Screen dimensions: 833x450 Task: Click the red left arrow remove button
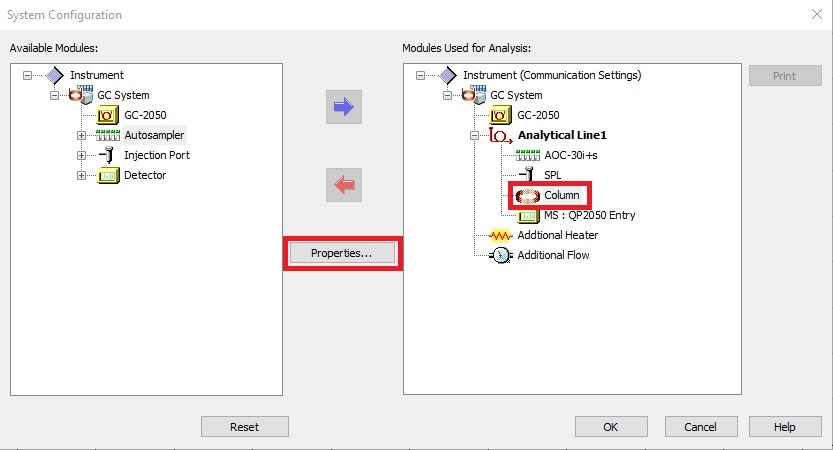coord(344,185)
